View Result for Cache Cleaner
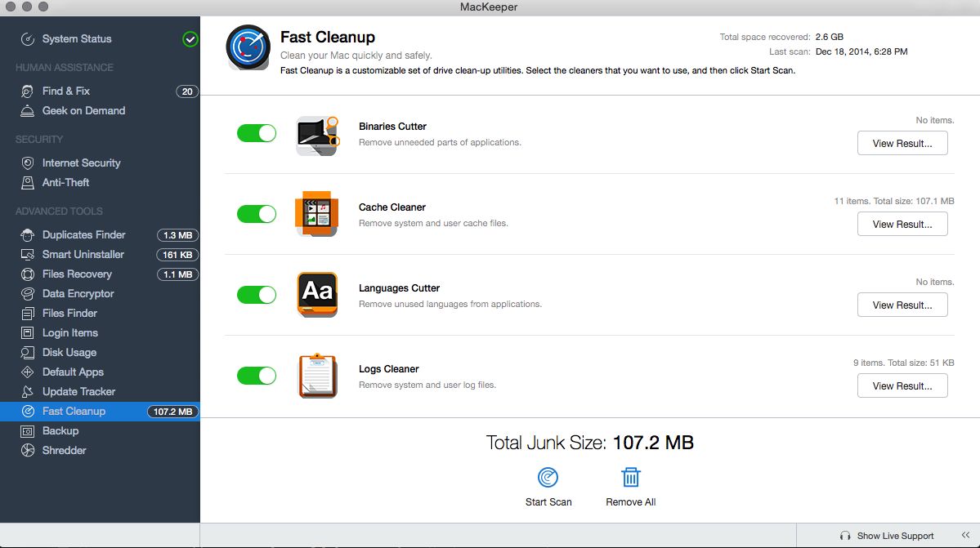Viewport: 980px width, 548px height. coord(902,224)
